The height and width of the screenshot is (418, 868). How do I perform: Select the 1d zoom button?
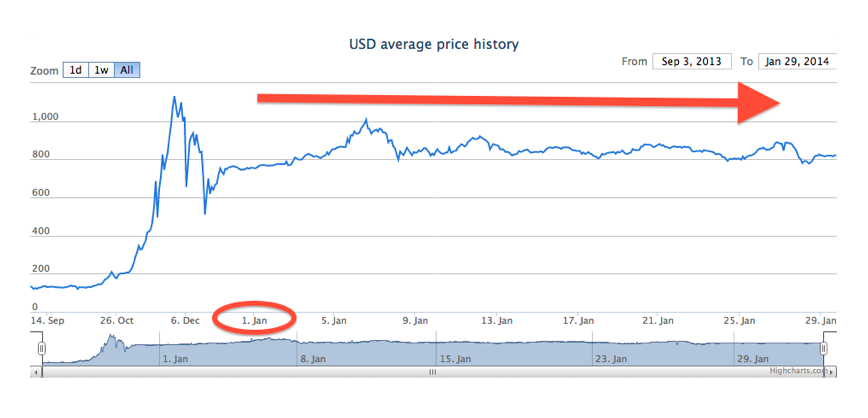(x=76, y=70)
